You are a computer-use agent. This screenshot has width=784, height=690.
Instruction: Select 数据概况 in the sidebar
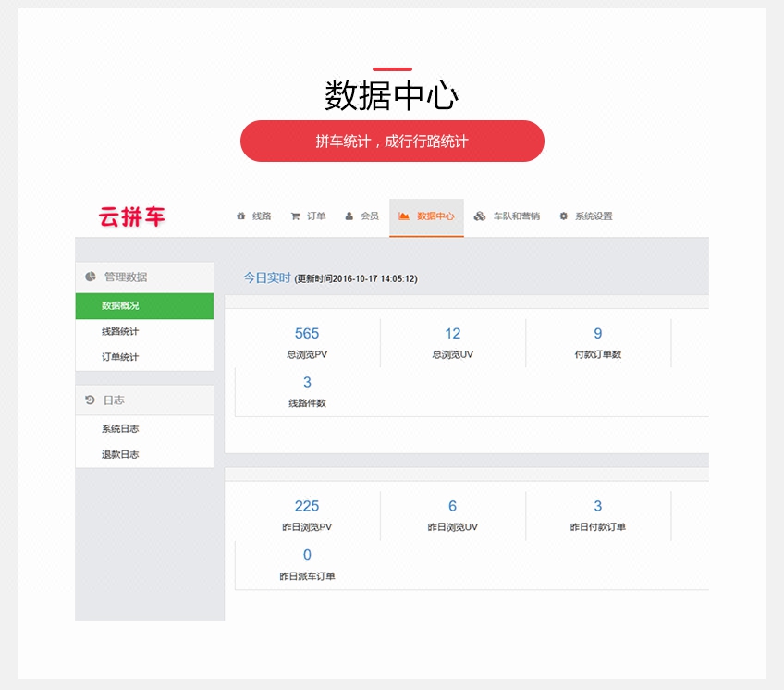[144, 306]
